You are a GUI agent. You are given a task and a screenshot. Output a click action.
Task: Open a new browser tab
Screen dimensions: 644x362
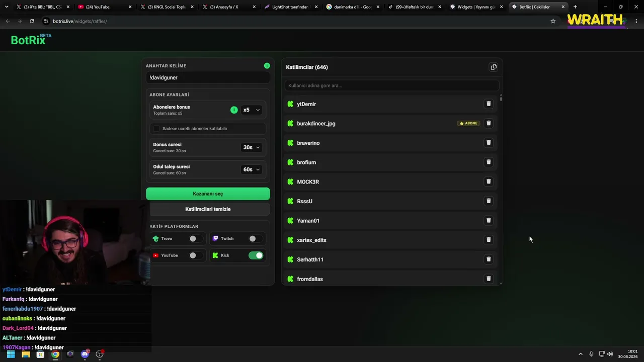[x=575, y=7]
